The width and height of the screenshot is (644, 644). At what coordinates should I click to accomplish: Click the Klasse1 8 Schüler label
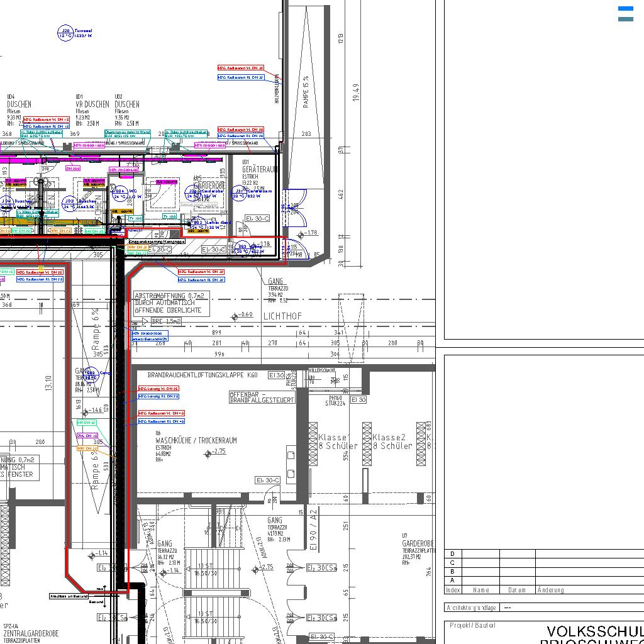click(x=337, y=441)
